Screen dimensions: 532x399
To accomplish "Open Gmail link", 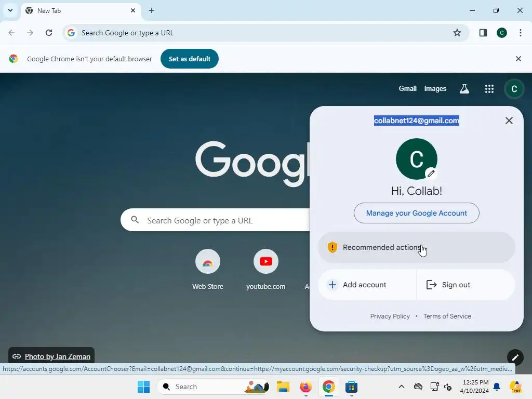I will coord(407,88).
